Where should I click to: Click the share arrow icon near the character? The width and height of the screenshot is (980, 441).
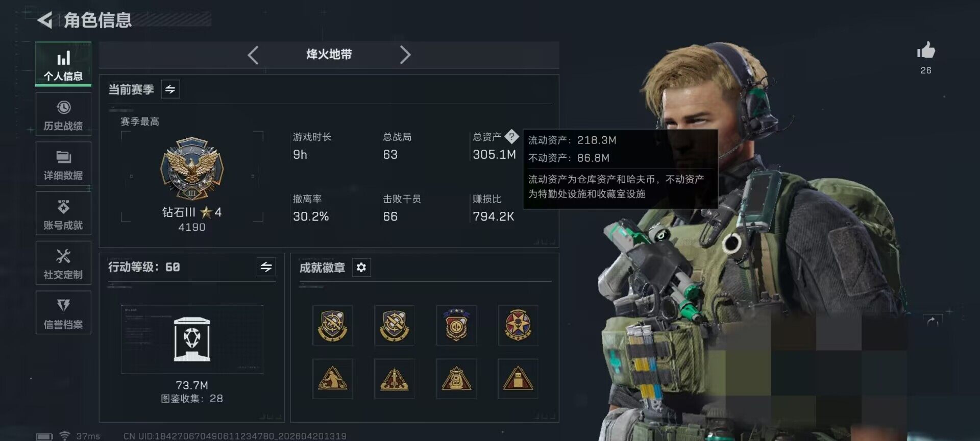[x=932, y=321]
